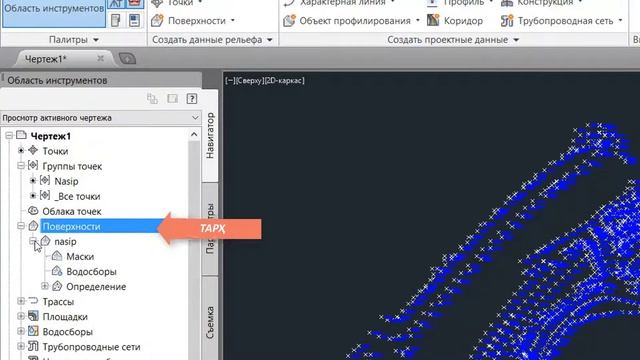Switch to the Чертеж1* document tab
The width and height of the screenshot is (640, 360).
pyautogui.click(x=45, y=59)
